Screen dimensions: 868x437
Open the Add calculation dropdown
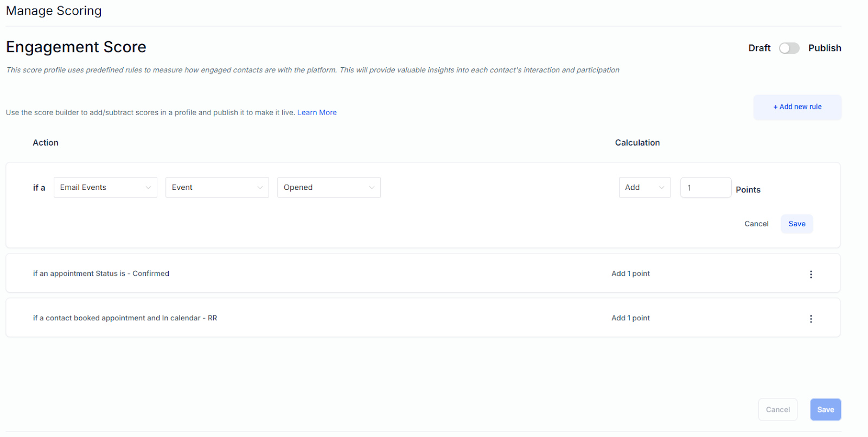point(644,187)
